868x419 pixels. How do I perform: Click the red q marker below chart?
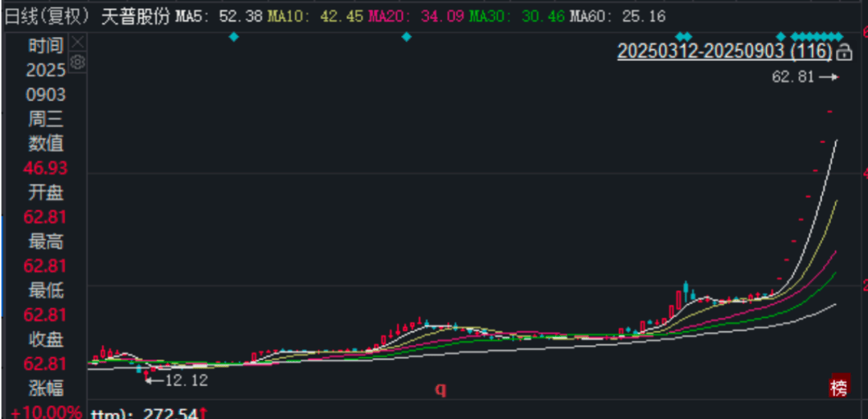(440, 389)
